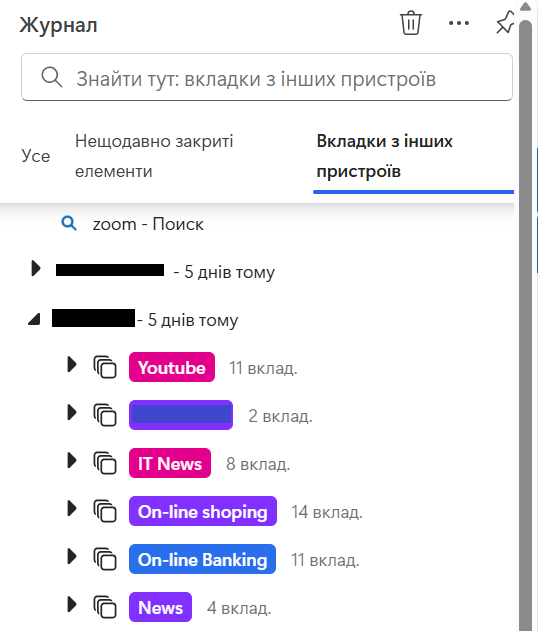The width and height of the screenshot is (538, 631).
Task: Click search favicon beside zoom - Поиск
Action: pyautogui.click(x=69, y=223)
